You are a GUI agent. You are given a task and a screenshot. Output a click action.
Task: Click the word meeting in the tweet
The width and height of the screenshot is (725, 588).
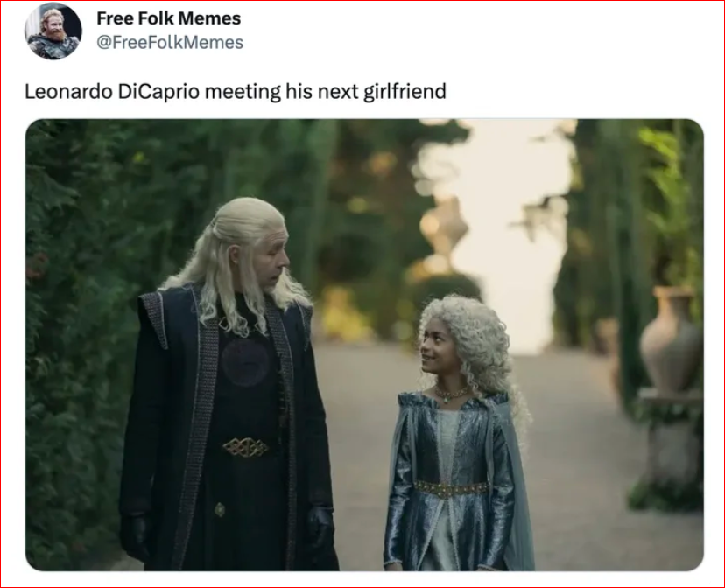coord(243,92)
